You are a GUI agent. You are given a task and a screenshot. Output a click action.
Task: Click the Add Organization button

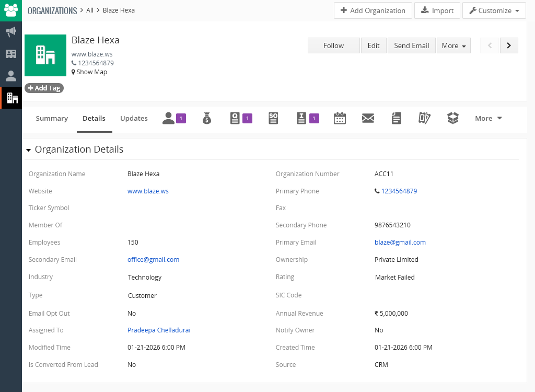(373, 10)
